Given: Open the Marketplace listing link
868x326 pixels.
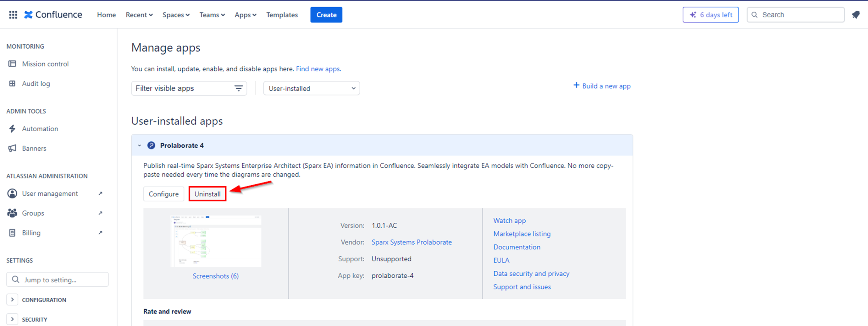Looking at the screenshot, I should pyautogui.click(x=522, y=233).
